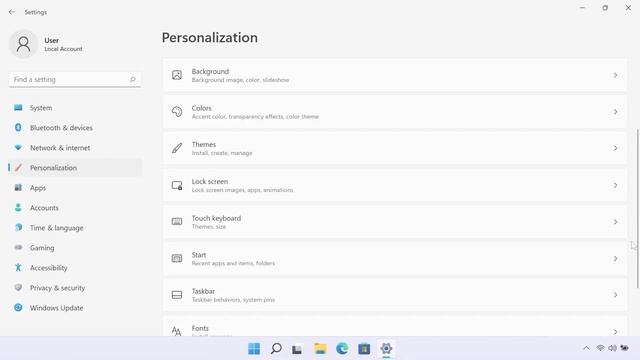Click the User Local Account name
The height and width of the screenshot is (360, 640).
point(63,44)
